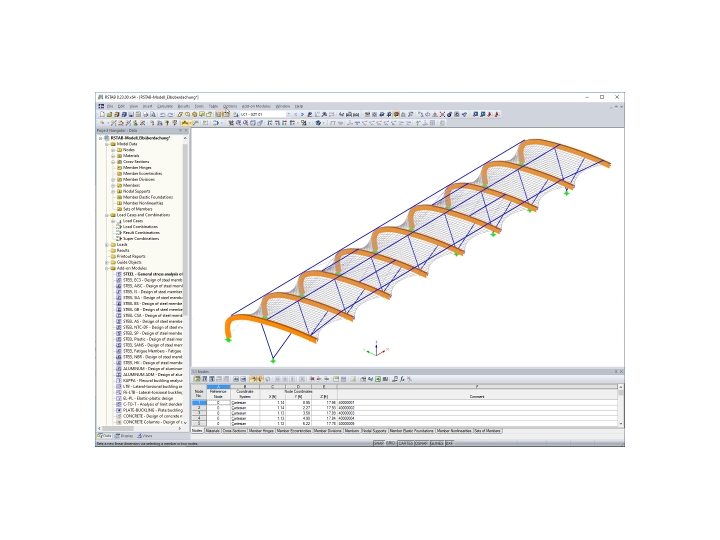Open the Calculate menu
720x540 pixels.
[x=165, y=106]
